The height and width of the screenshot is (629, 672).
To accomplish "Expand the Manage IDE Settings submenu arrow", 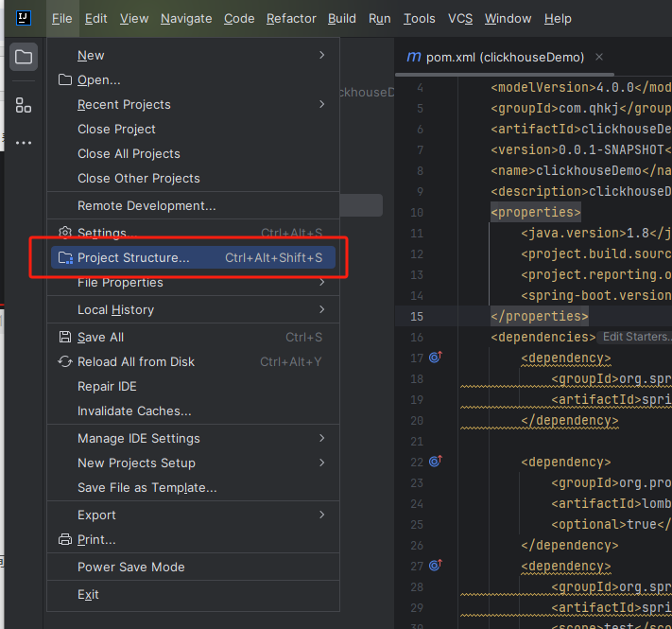I will (x=322, y=438).
